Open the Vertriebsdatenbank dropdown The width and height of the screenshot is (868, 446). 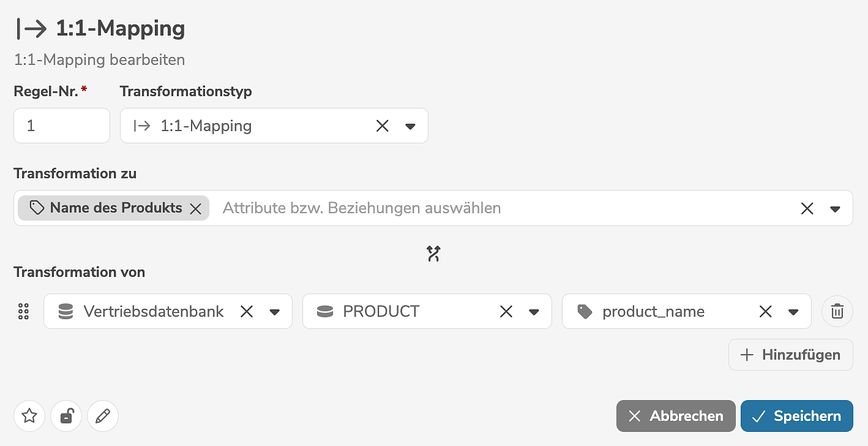click(275, 311)
